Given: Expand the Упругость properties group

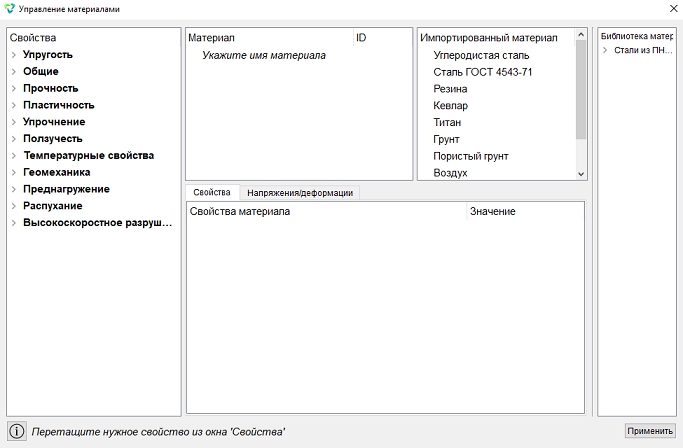Looking at the screenshot, I should point(14,55).
